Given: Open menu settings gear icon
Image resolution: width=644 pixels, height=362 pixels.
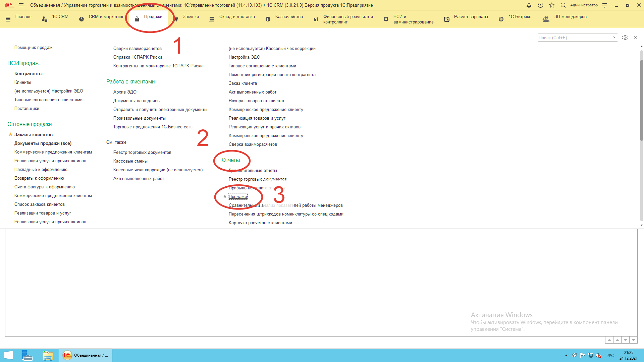Looking at the screenshot, I should [625, 38].
